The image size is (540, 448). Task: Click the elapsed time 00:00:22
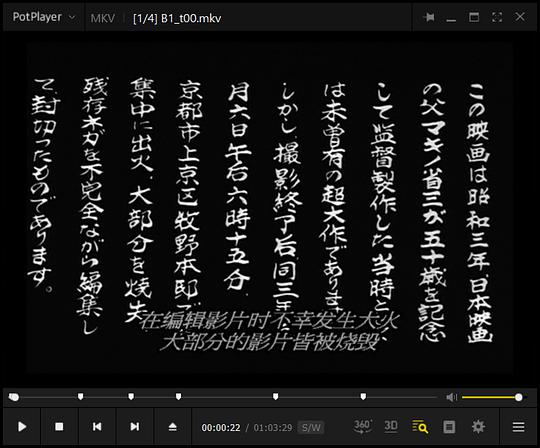tap(221, 428)
